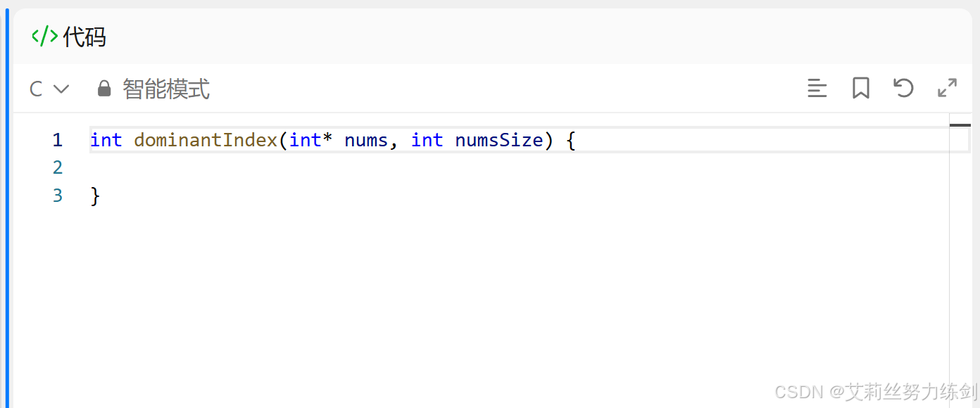Place cursor on empty line 2
This screenshot has width=980, height=408.
520,167
